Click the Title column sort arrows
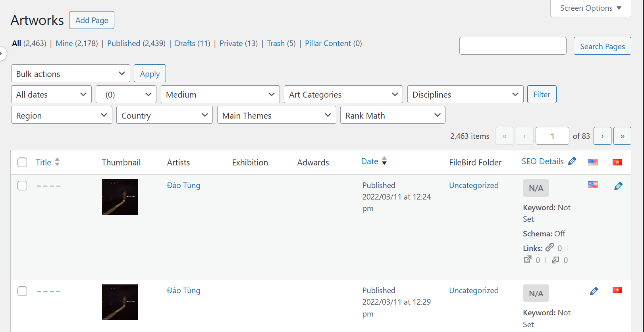The image size is (644, 332). pyautogui.click(x=57, y=162)
